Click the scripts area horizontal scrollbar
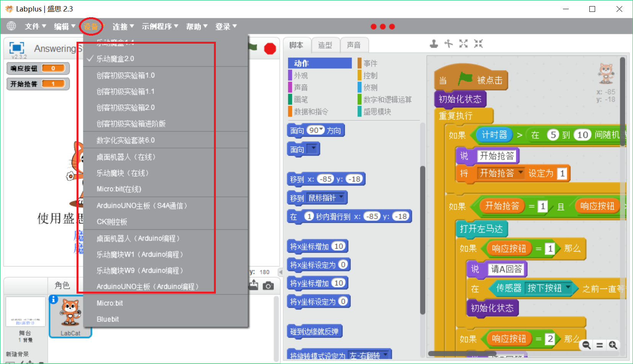Image resolution: width=633 pixels, height=364 pixels. [x=463, y=354]
